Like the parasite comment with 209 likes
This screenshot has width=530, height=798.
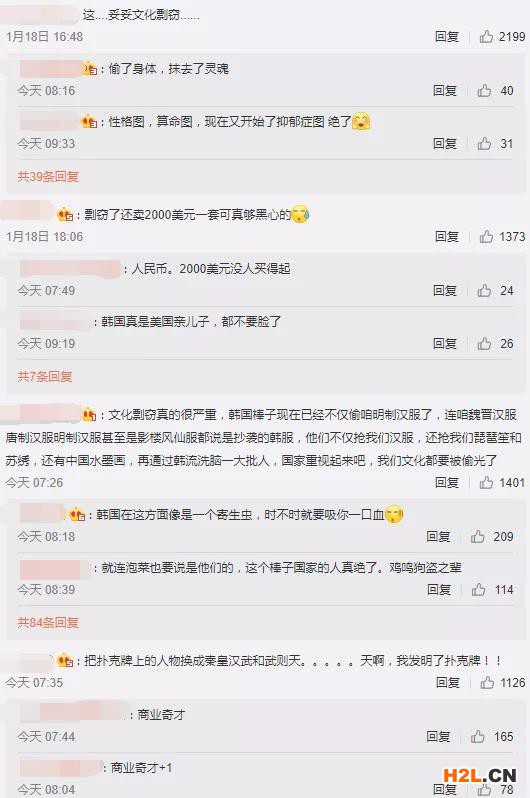[x=478, y=536]
